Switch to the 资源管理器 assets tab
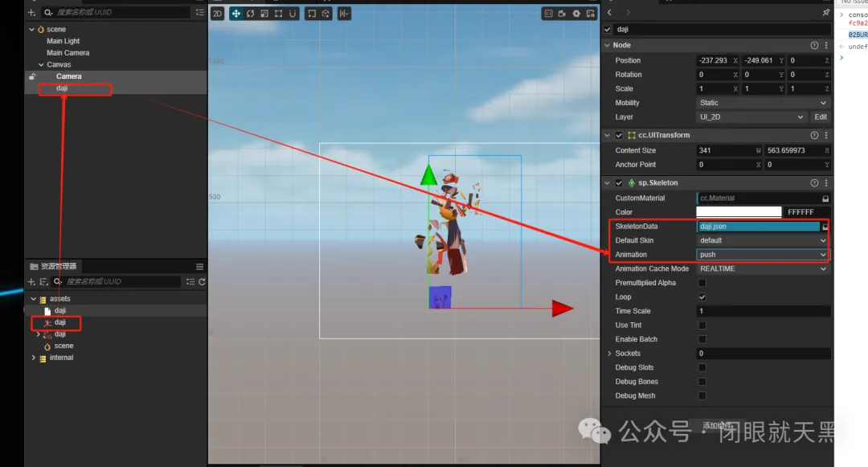The width and height of the screenshot is (868, 467). coord(53,266)
